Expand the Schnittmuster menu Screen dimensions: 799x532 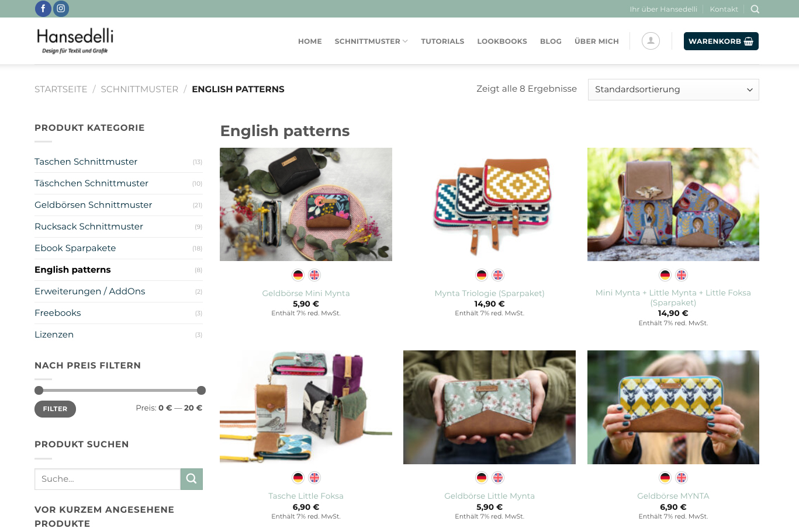[371, 41]
